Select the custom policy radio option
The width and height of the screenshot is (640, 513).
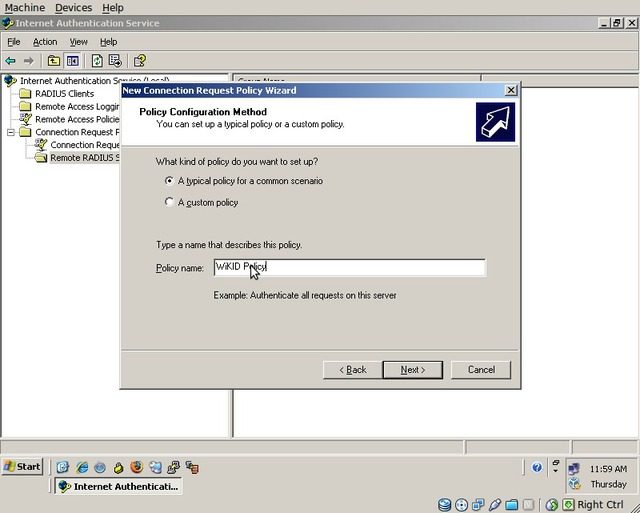coord(169,202)
